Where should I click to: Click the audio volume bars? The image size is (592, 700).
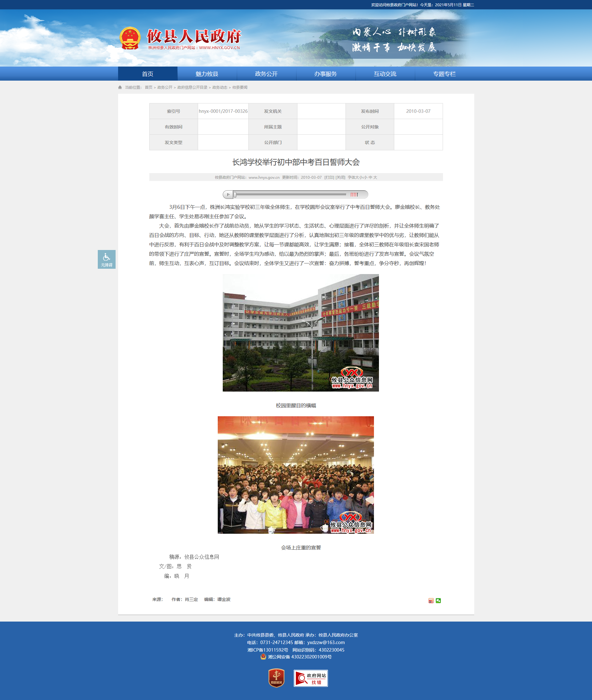354,194
